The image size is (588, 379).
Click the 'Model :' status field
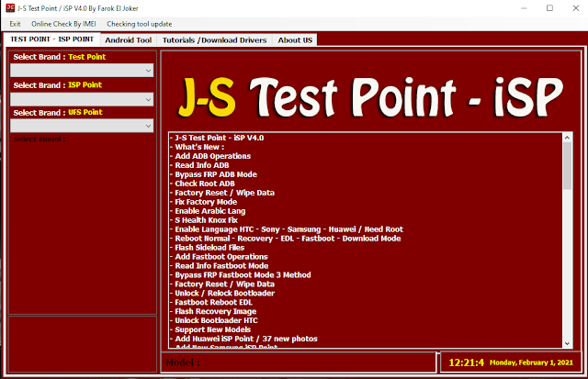tap(299, 362)
